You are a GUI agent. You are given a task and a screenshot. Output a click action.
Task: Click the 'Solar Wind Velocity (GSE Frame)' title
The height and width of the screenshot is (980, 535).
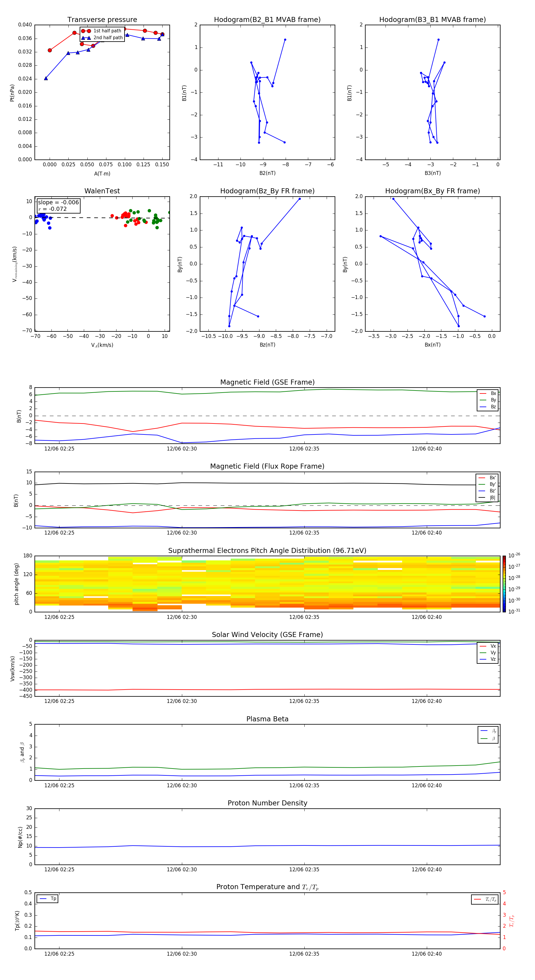click(x=267, y=635)
